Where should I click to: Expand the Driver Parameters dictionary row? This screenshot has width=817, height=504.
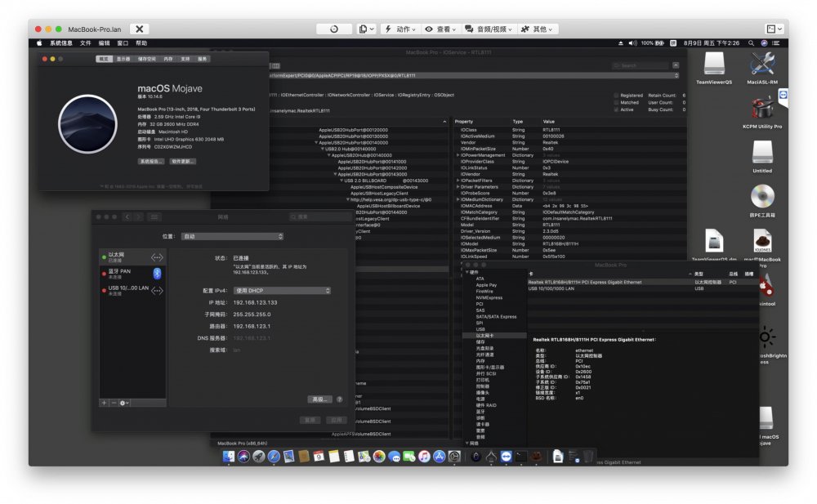(458, 186)
